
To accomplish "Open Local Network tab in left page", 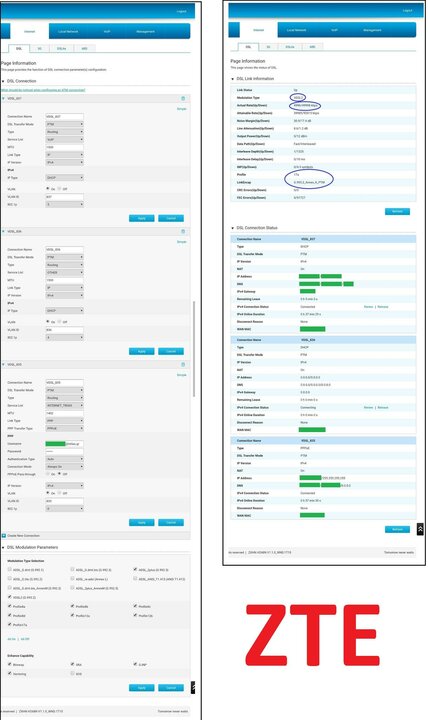I will tap(68, 32).
